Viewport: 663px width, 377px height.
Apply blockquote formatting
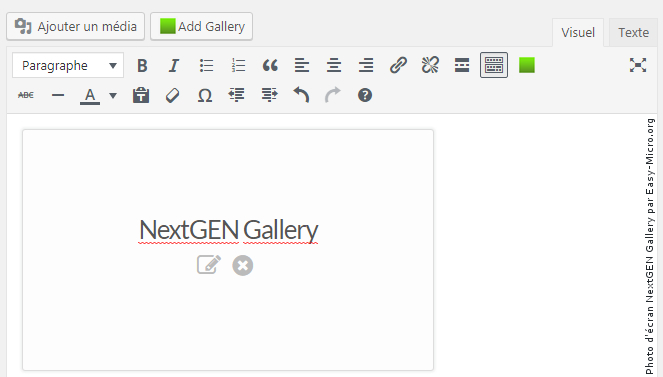[x=270, y=66]
